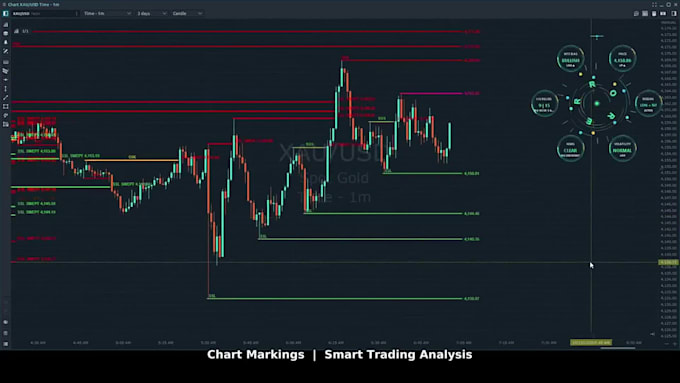Click the green center dot of the radar widget
Viewport: 680px width, 383px height.
[597, 103]
